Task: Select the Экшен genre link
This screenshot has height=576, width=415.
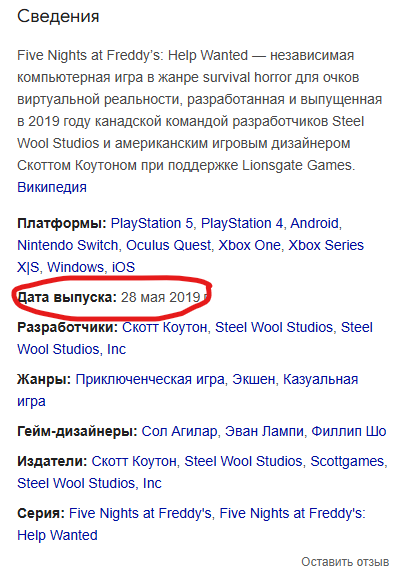Action: pos(253,379)
